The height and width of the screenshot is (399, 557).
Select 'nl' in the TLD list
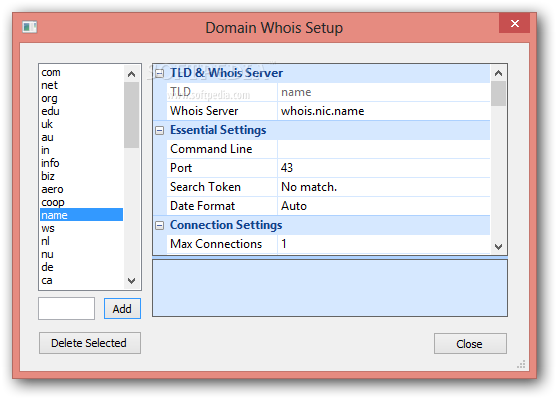(x=81, y=241)
